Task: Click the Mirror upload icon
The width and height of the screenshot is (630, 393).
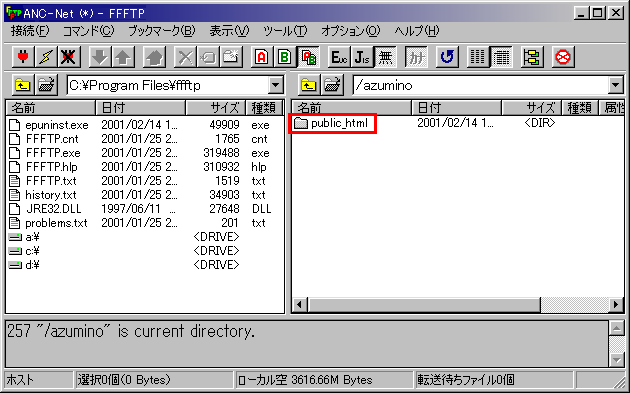Action: click(x=154, y=57)
